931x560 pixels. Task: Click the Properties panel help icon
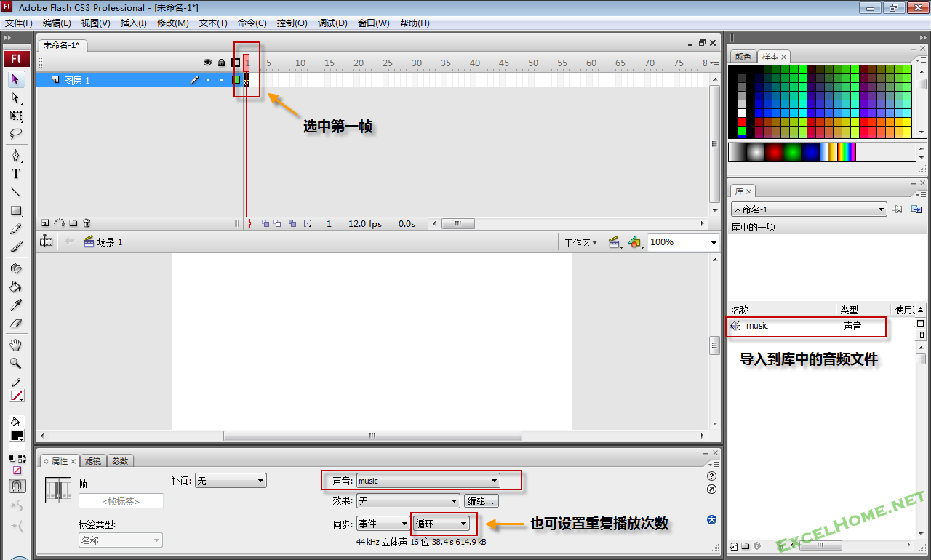click(711, 476)
